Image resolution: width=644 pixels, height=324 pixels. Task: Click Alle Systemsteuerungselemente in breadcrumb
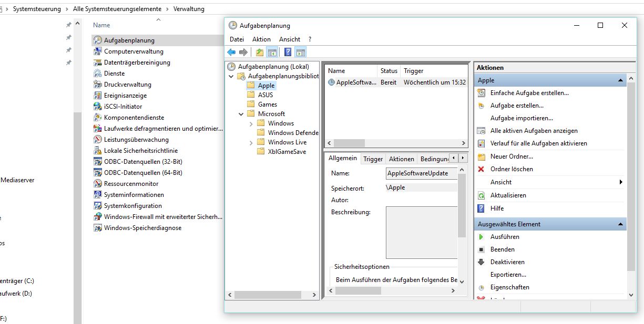(x=116, y=9)
